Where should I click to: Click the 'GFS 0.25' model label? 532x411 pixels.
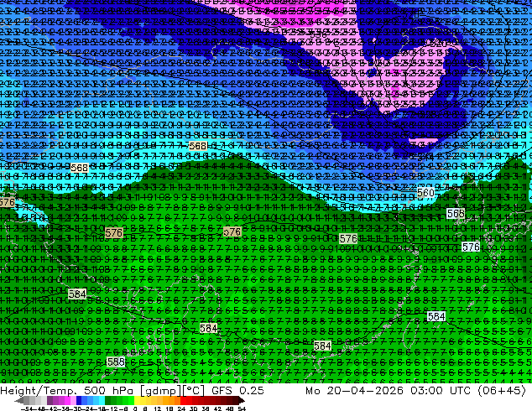tap(237, 391)
